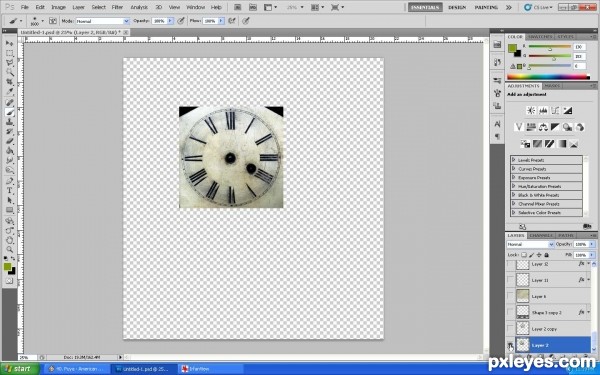Open layer Opacity slider arrow
This screenshot has width=600, height=375.
(x=592, y=244)
